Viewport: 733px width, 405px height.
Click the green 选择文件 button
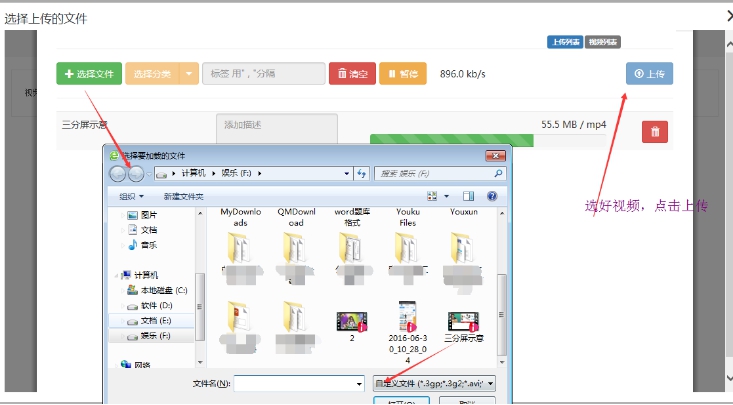point(89,74)
